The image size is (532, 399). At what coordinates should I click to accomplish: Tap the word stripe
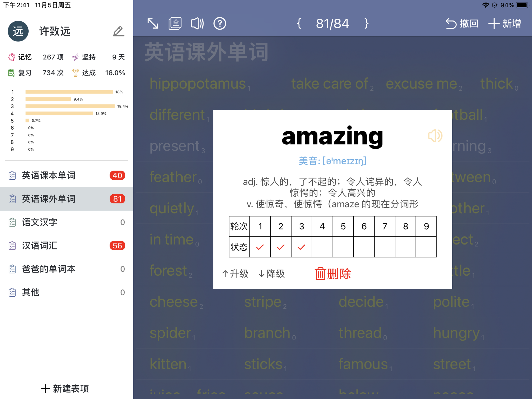pos(263,302)
